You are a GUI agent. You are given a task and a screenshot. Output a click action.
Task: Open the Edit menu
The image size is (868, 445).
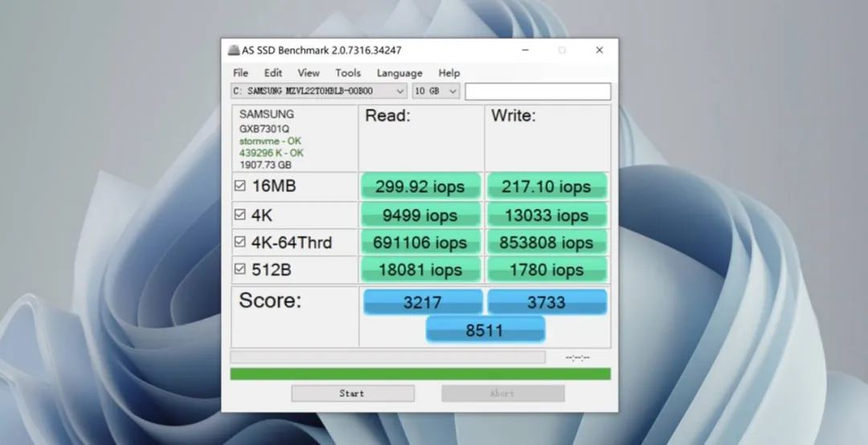click(273, 73)
